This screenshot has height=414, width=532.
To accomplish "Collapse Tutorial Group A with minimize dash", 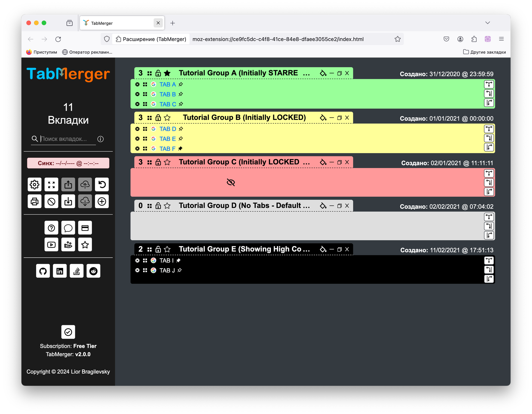I will (332, 73).
